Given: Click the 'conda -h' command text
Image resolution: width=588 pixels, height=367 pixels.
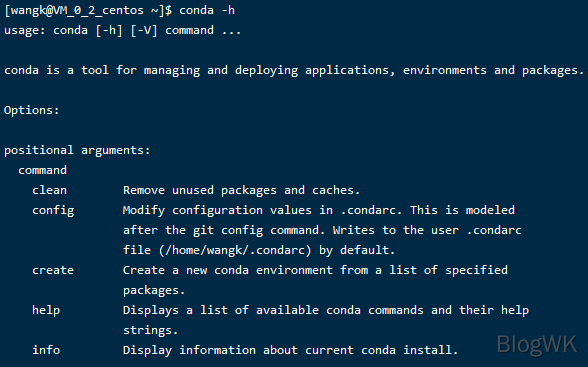Looking at the screenshot, I should (x=207, y=10).
